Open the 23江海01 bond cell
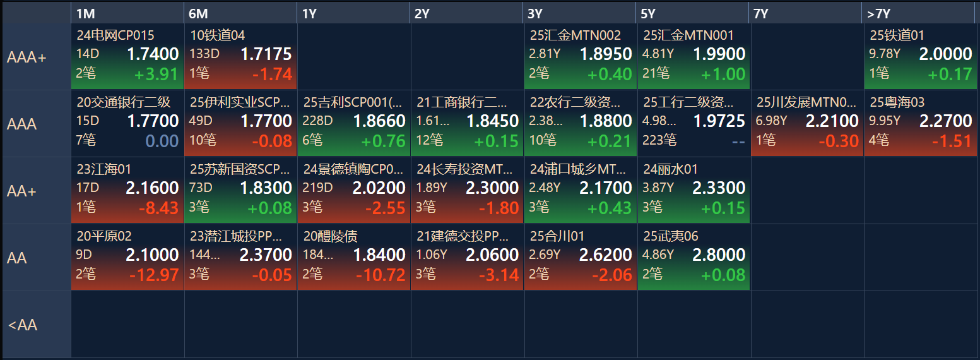 [x=127, y=191]
